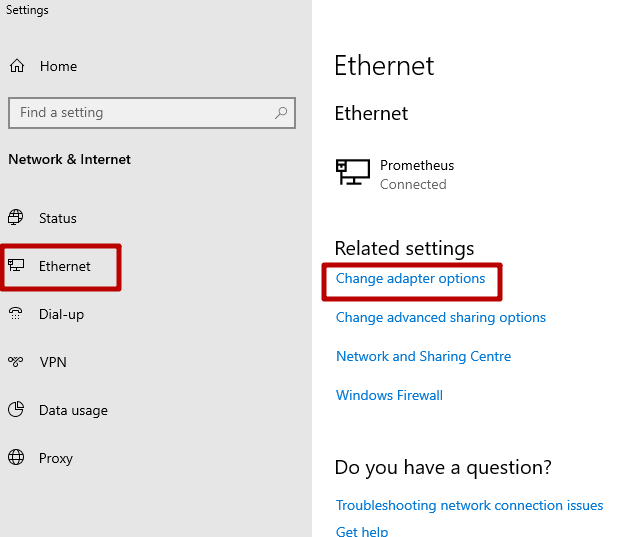Viewport: 636px width, 537px height.
Task: Open the Status page via its text label
Action: pos(58,218)
